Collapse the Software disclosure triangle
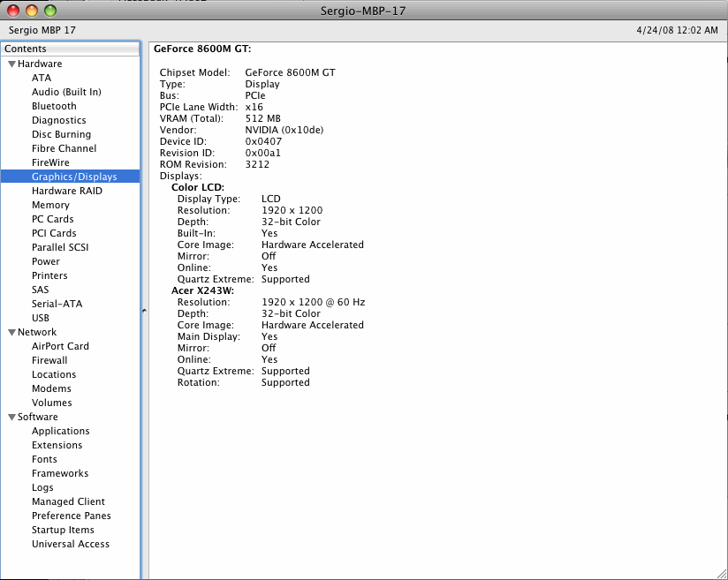Image resolution: width=728 pixels, height=580 pixels. click(x=11, y=417)
